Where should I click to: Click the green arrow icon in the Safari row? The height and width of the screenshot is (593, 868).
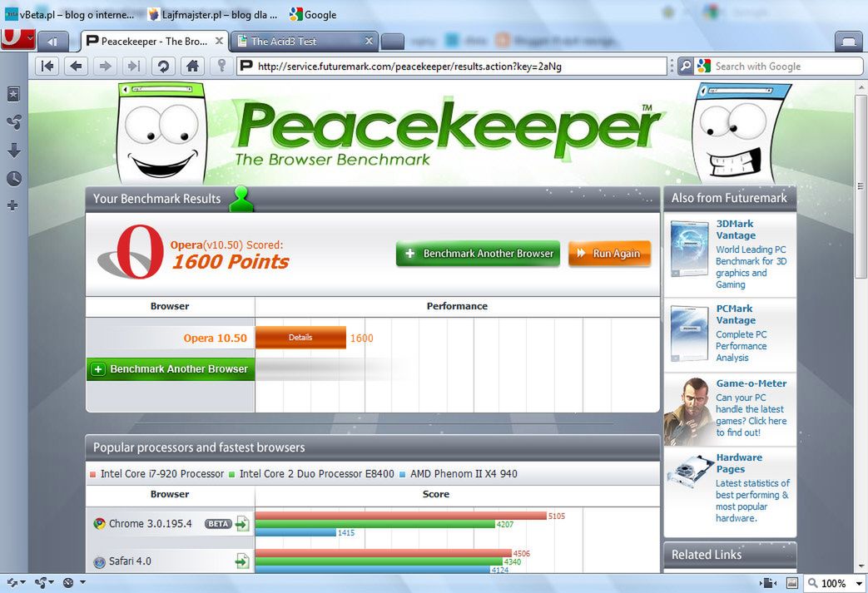(242, 561)
